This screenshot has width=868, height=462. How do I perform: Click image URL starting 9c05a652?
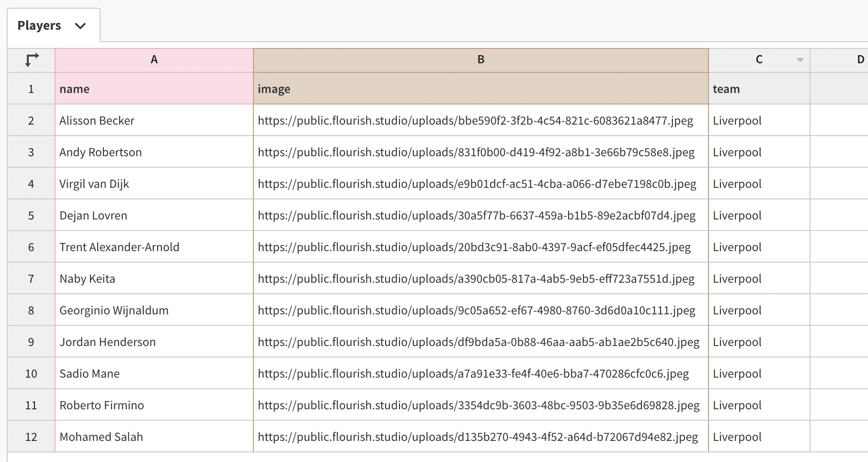481,310
